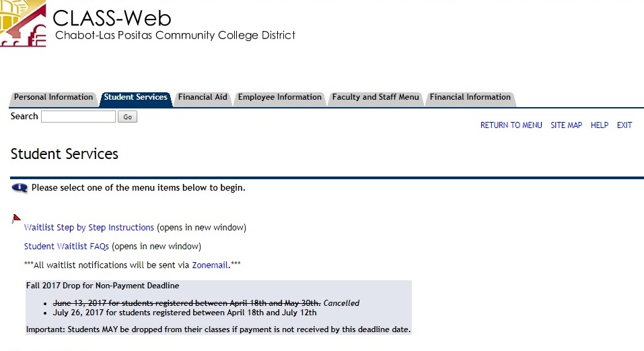
Task: Follow the Zonemail link
Action: (x=210, y=265)
